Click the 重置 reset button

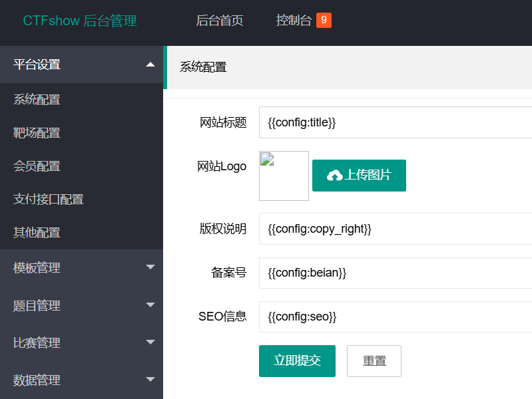pyautogui.click(x=374, y=361)
